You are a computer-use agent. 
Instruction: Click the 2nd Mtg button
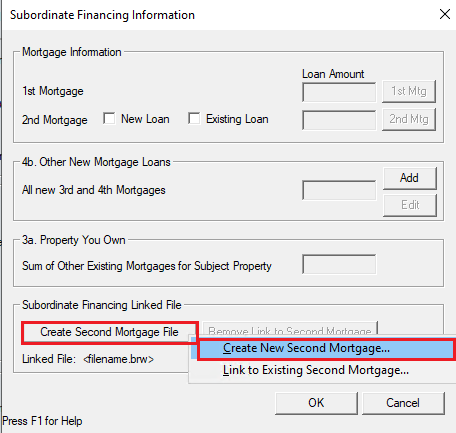(x=409, y=119)
